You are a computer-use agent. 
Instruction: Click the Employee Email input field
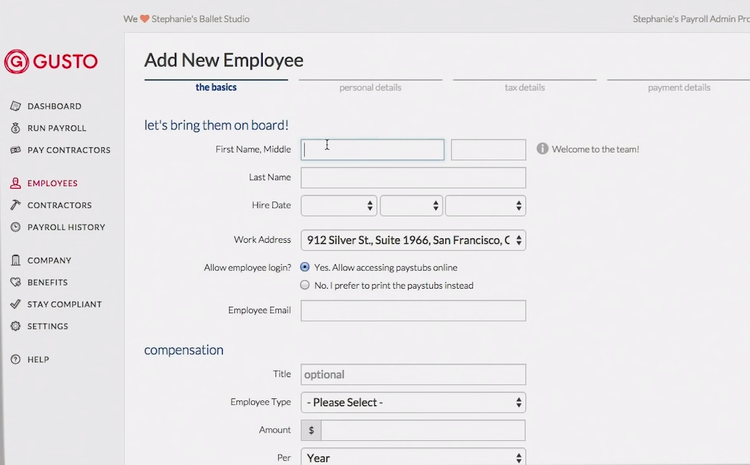tap(413, 310)
